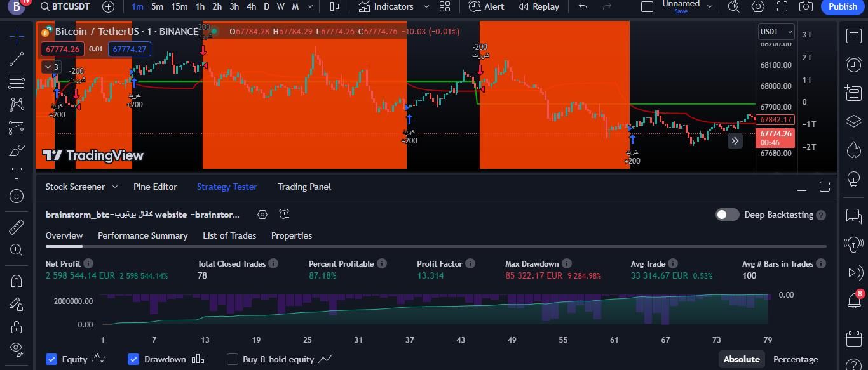868x370 pixels.
Task: Select the trend line drawing tool
Action: (x=17, y=59)
